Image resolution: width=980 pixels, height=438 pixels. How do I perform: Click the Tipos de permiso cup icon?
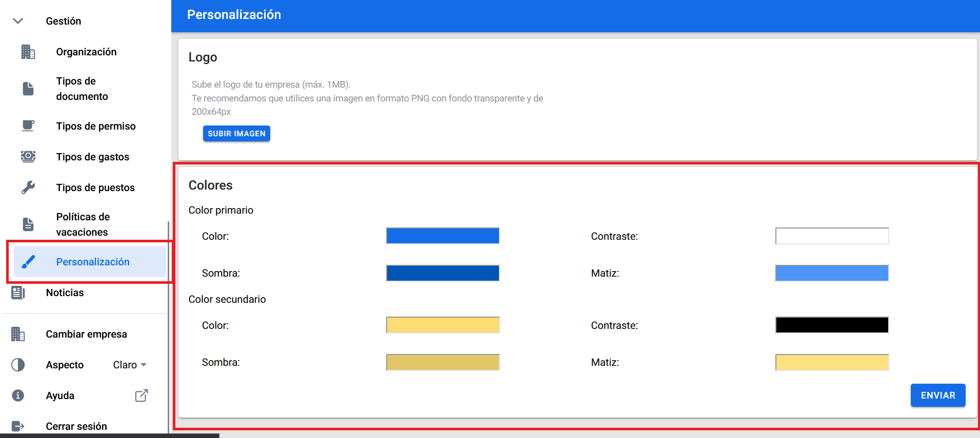pos(28,126)
